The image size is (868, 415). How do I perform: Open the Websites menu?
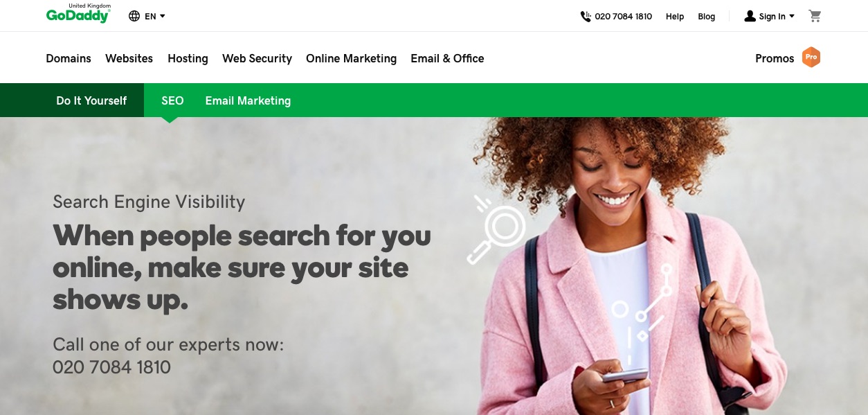click(x=129, y=58)
